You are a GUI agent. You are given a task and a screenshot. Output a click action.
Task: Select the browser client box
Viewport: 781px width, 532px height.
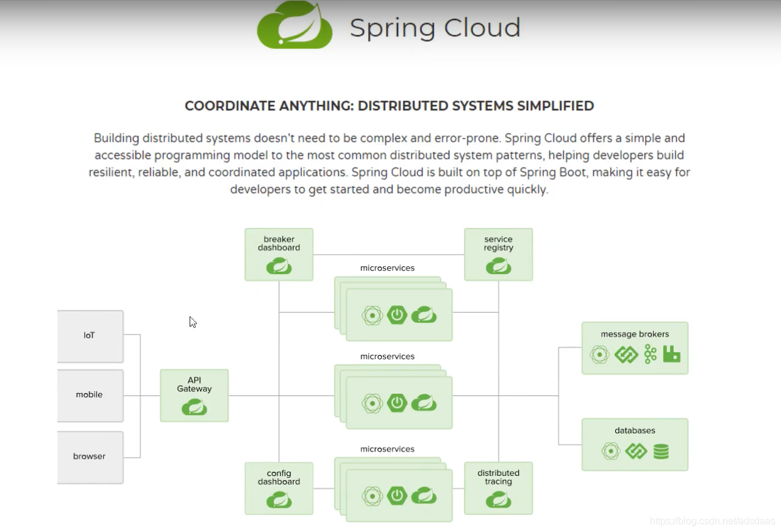coord(90,457)
